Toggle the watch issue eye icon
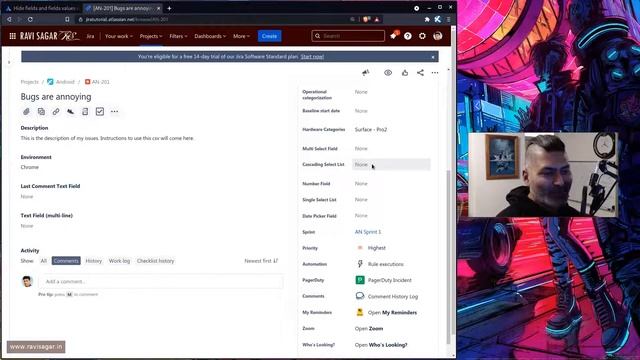The image size is (640, 360). (388, 73)
